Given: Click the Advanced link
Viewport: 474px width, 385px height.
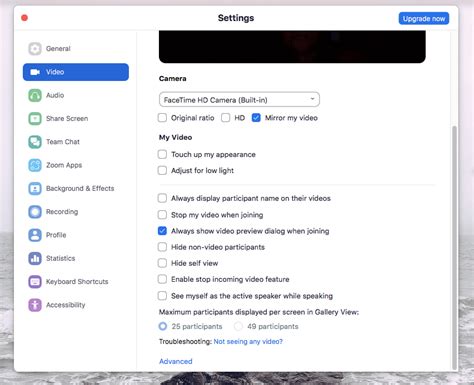Looking at the screenshot, I should tap(176, 361).
